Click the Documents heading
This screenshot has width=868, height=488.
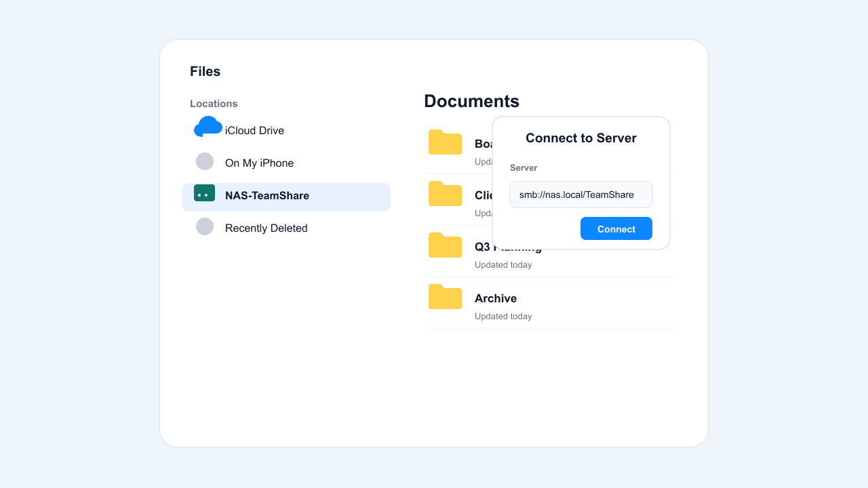point(472,101)
